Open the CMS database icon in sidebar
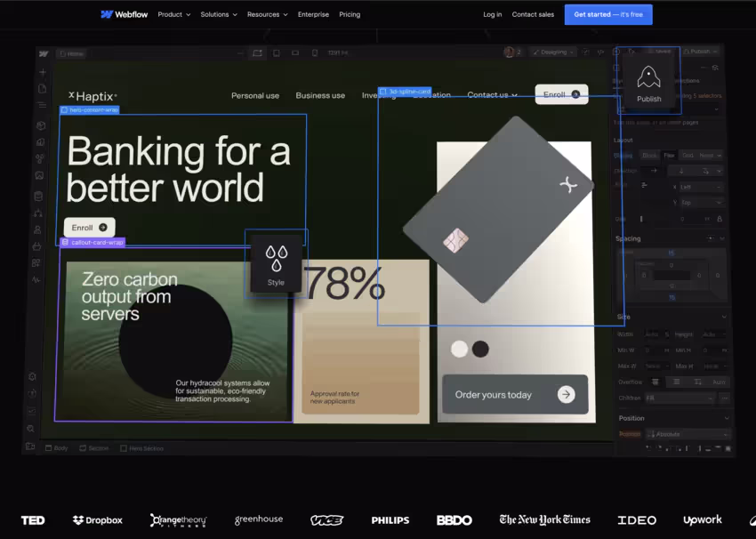 click(x=38, y=197)
